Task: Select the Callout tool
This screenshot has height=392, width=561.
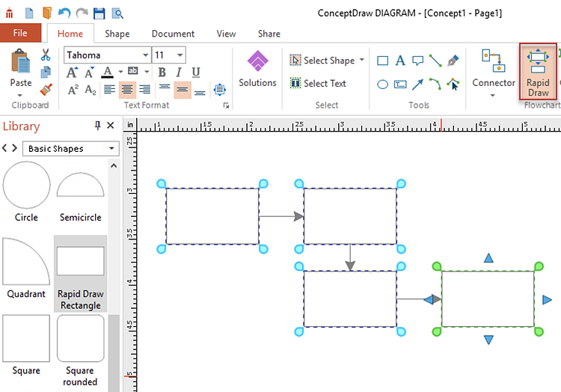Action: [x=417, y=61]
